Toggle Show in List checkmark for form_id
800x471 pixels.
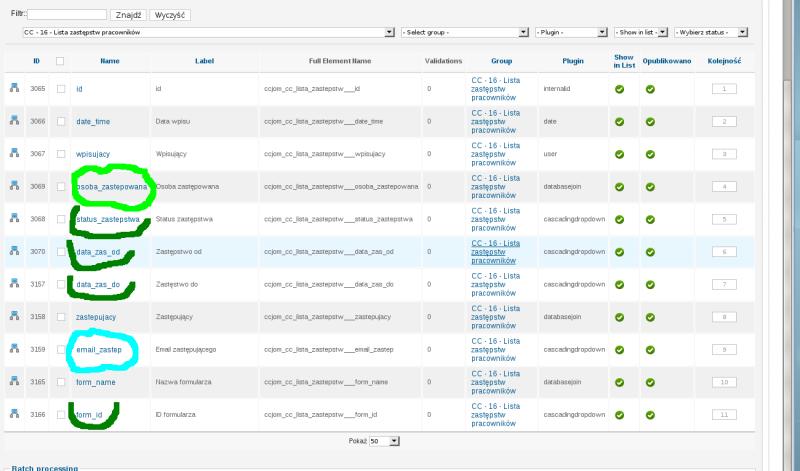[619, 413]
